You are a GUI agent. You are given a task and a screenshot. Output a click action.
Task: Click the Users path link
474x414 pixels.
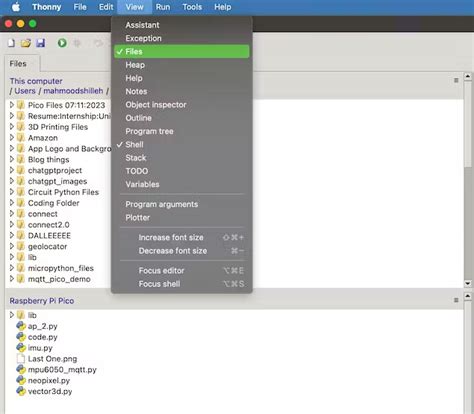coord(25,91)
